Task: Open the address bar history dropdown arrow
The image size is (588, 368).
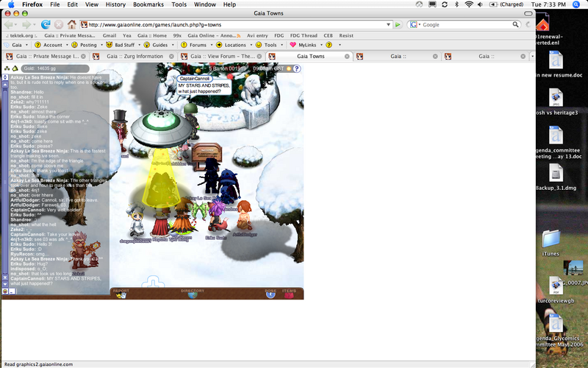Action: click(389, 25)
